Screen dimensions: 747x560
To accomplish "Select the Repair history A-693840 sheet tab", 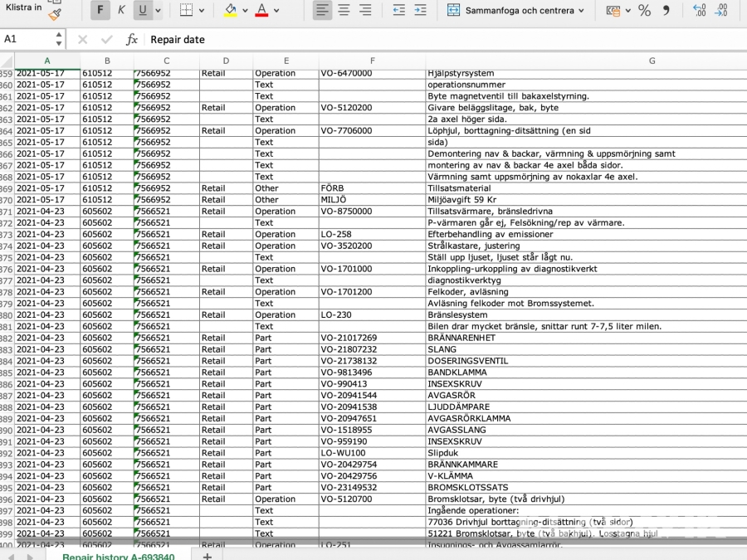I will click(118, 557).
